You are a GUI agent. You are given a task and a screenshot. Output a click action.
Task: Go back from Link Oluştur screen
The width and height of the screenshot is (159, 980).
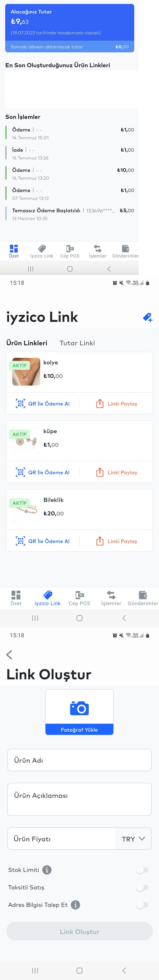tap(9, 654)
